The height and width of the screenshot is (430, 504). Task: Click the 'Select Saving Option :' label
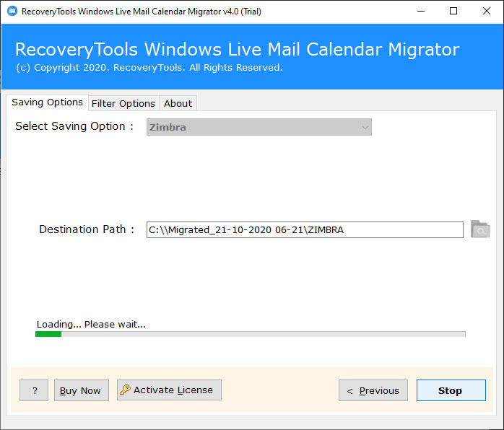[x=74, y=126]
